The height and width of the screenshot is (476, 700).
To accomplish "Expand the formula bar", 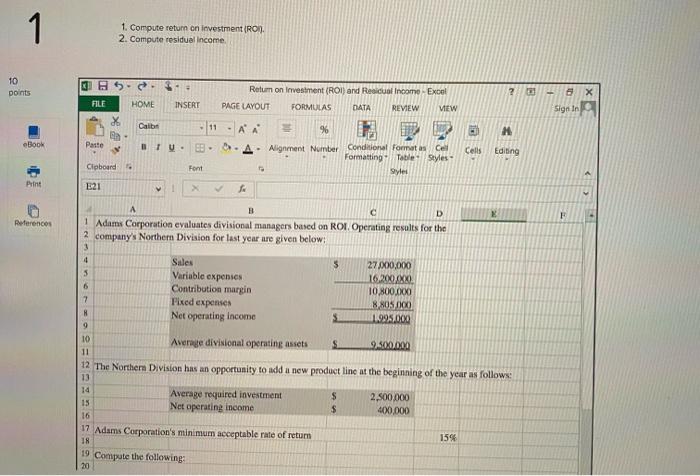I will click(586, 193).
